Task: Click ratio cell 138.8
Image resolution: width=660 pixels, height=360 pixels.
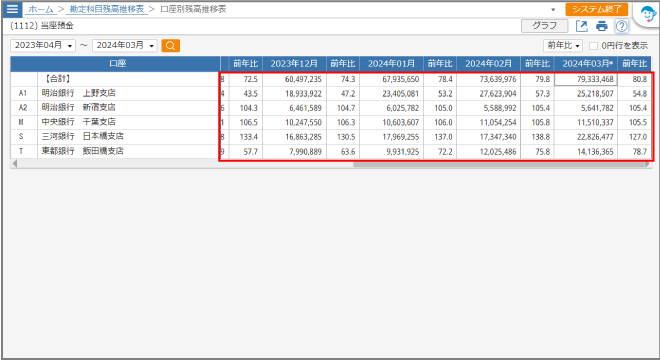Action: 538,137
